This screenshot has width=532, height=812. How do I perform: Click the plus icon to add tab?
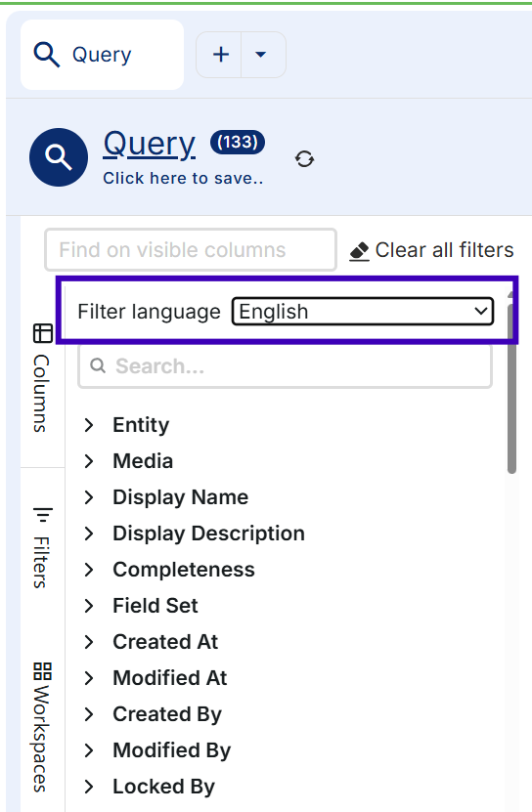pyautogui.click(x=221, y=55)
